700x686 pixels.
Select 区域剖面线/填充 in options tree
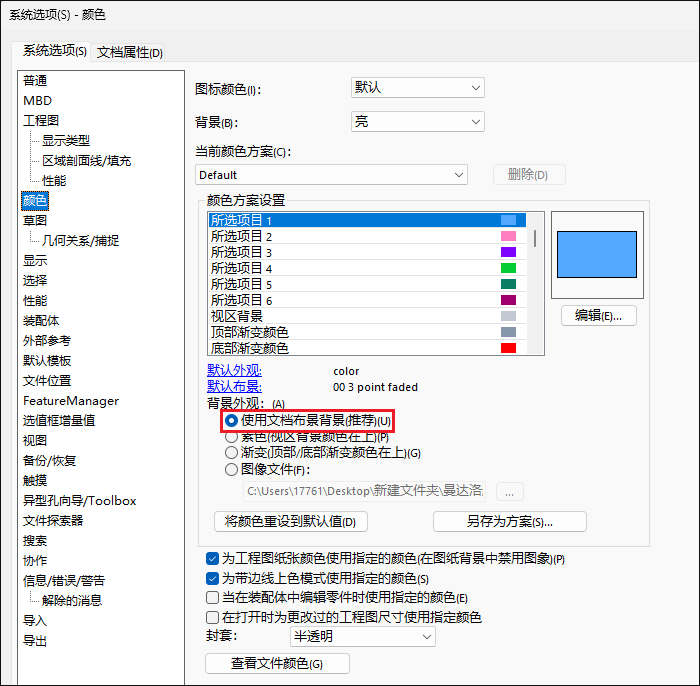coord(87,161)
